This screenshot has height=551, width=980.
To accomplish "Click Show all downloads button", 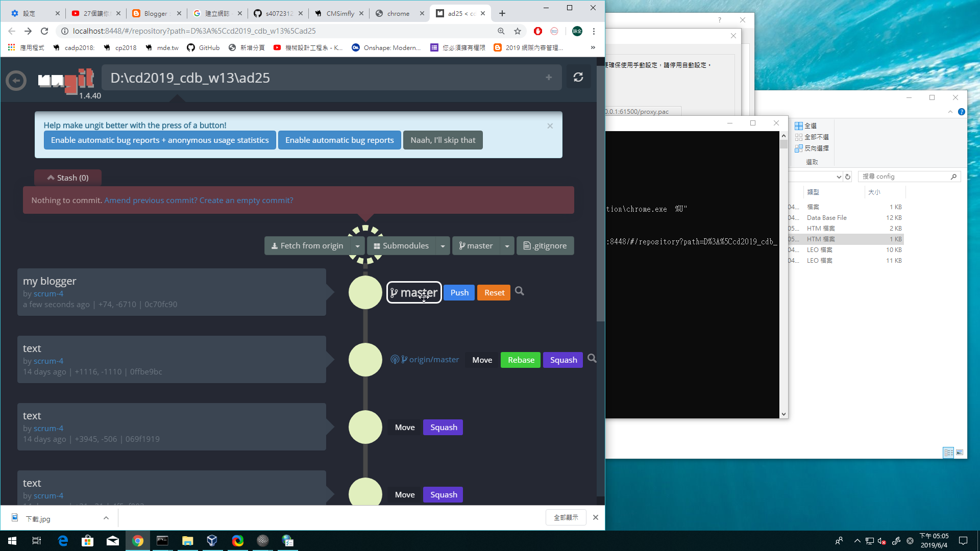I will pyautogui.click(x=566, y=517).
